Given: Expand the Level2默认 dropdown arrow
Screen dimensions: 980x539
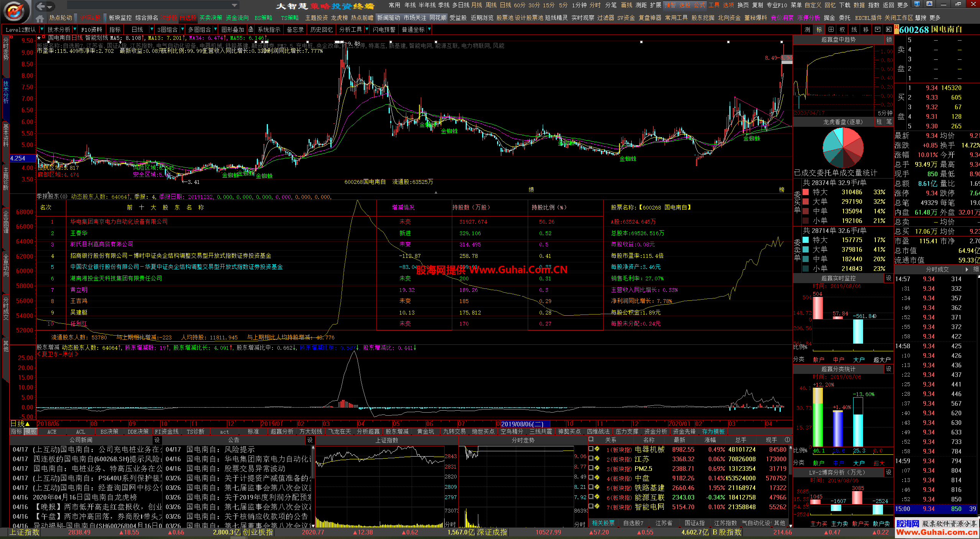Looking at the screenshot, I should [41, 29].
